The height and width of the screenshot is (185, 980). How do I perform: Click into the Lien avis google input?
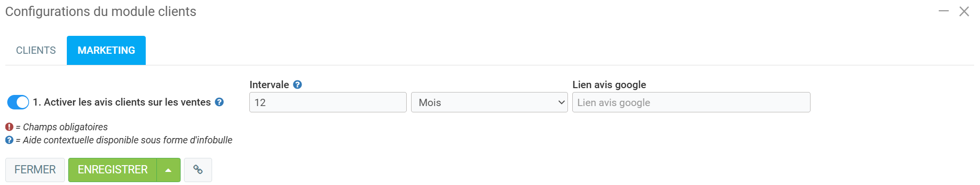[x=691, y=102]
